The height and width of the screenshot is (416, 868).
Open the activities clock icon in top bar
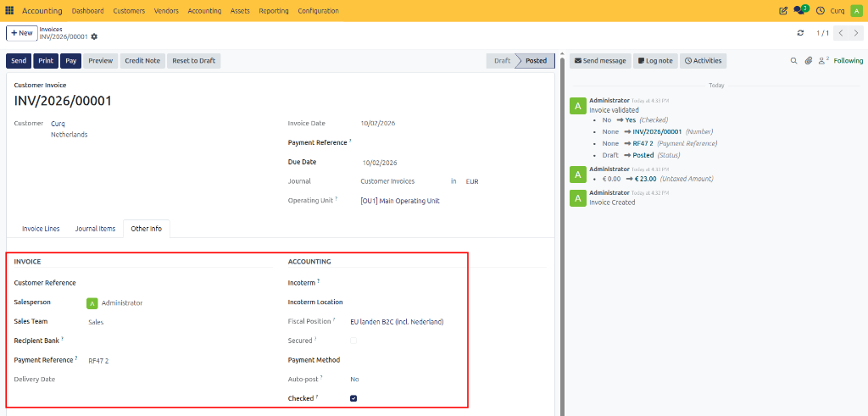[821, 10]
